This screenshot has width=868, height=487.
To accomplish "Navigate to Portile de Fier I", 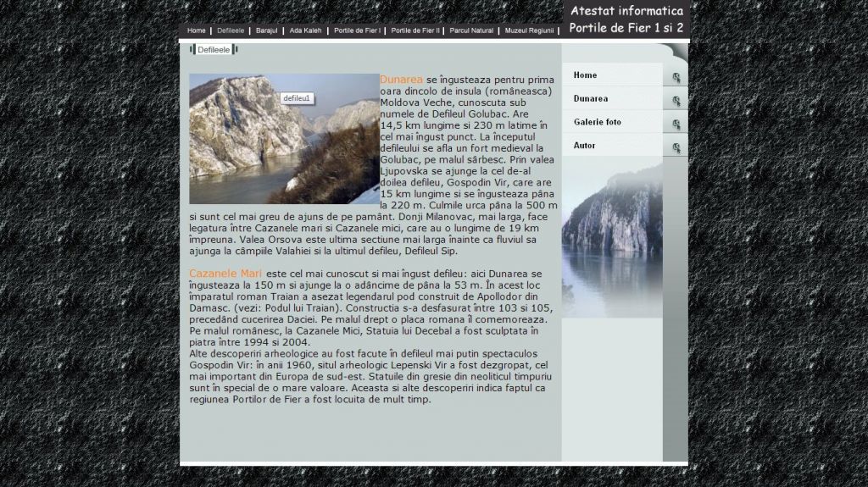I will pyautogui.click(x=357, y=30).
